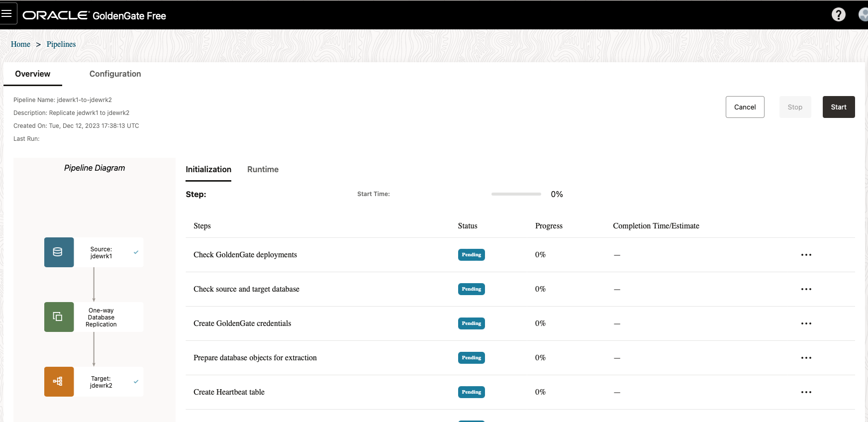The height and width of the screenshot is (422, 868).
Task: Click the Last Run label
Action: point(26,139)
